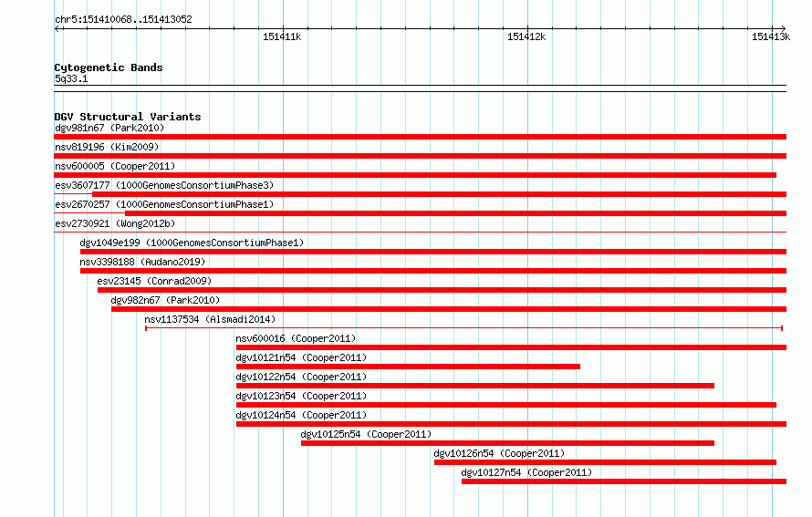Select the red bar under dgv10124n54
The width and height of the screenshot is (812, 517).
(x=511, y=424)
